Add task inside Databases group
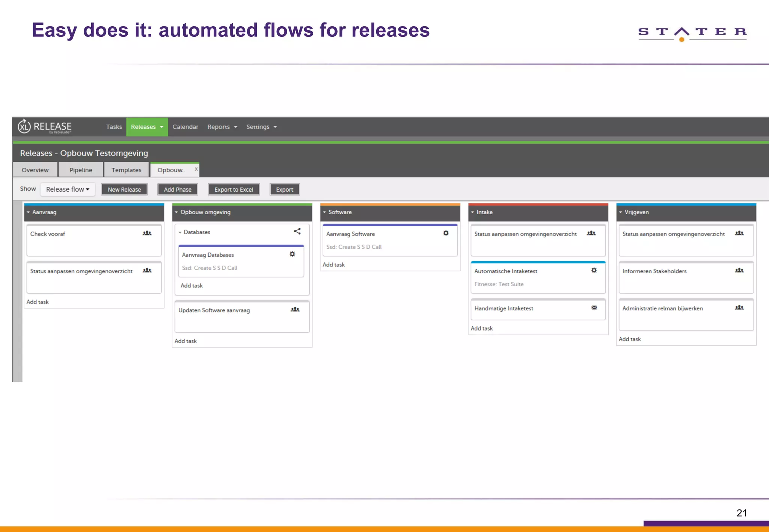Image resolution: width=769 pixels, height=532 pixels. click(191, 286)
